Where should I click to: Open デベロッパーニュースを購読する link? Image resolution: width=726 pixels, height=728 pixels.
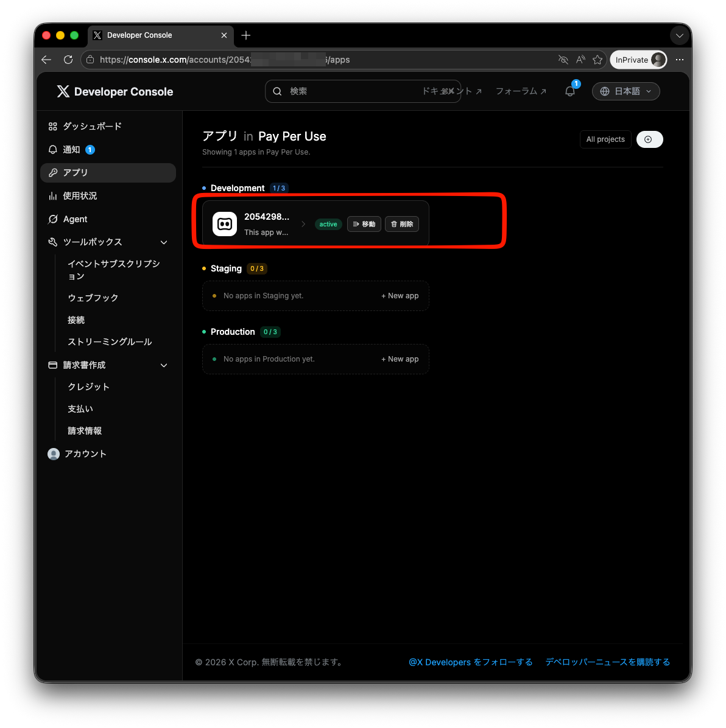[x=608, y=662]
